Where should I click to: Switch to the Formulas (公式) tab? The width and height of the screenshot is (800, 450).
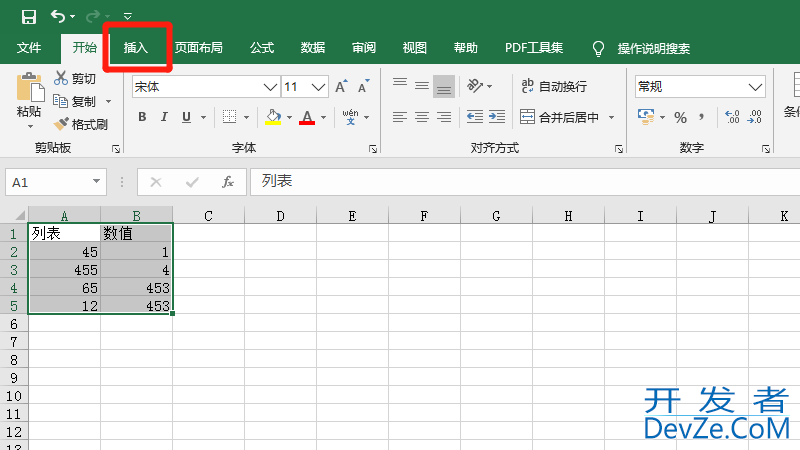[x=262, y=48]
